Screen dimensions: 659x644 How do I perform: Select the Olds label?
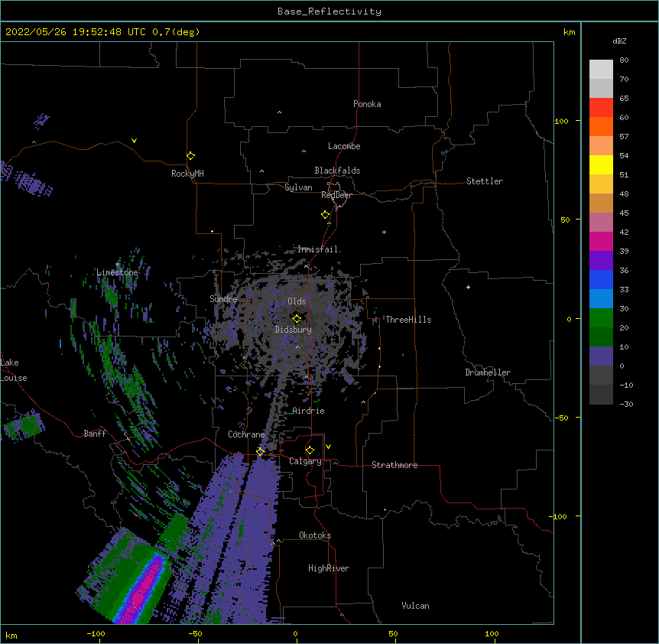(x=297, y=301)
